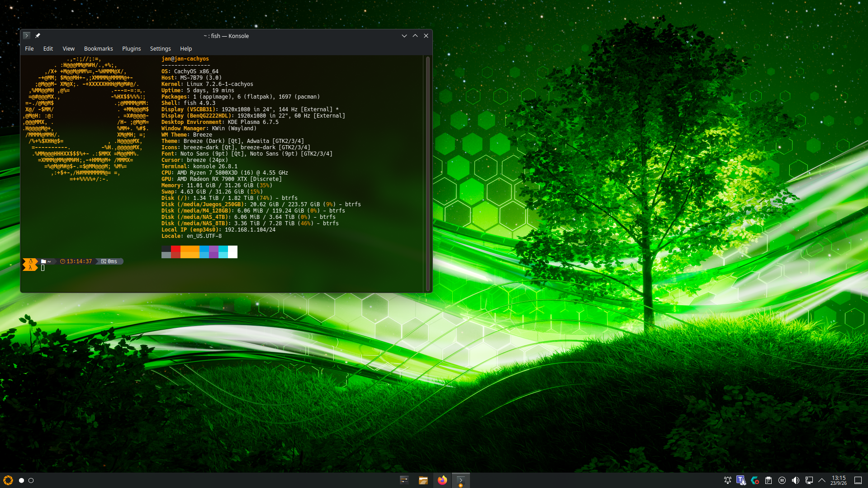The width and height of the screenshot is (868, 488).
Task: Click the "CPU: AMD Ryzen 7 5800X3D" line
Action: 225,173
